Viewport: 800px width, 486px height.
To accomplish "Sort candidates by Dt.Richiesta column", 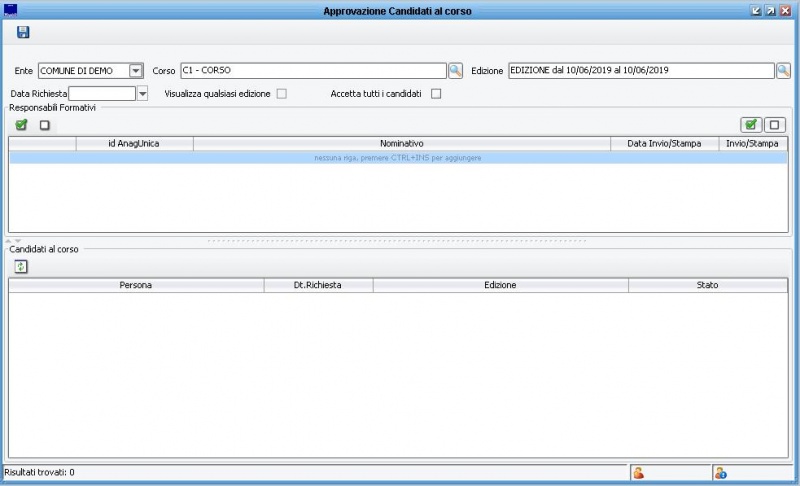I will click(x=318, y=285).
